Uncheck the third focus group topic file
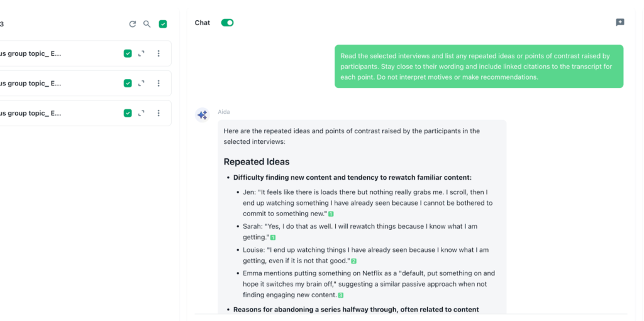 [x=128, y=113]
